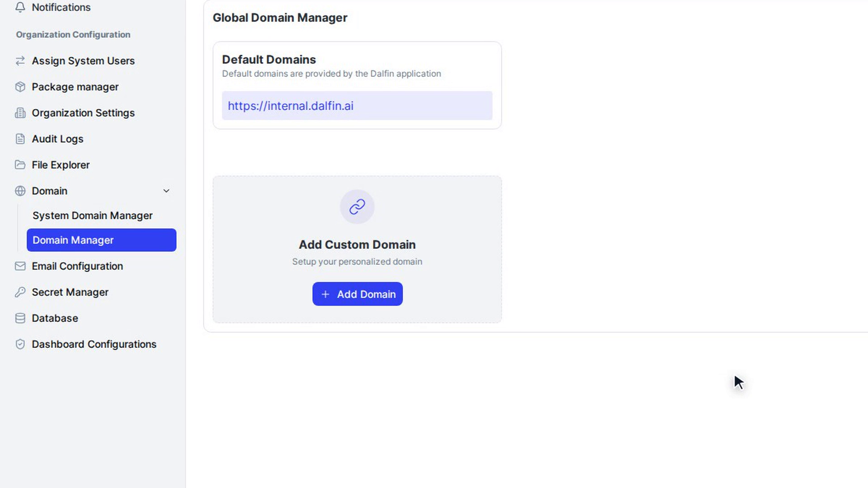Click the Assign System Users arrows icon
Viewport: 868px width, 488px height.
tap(20, 61)
